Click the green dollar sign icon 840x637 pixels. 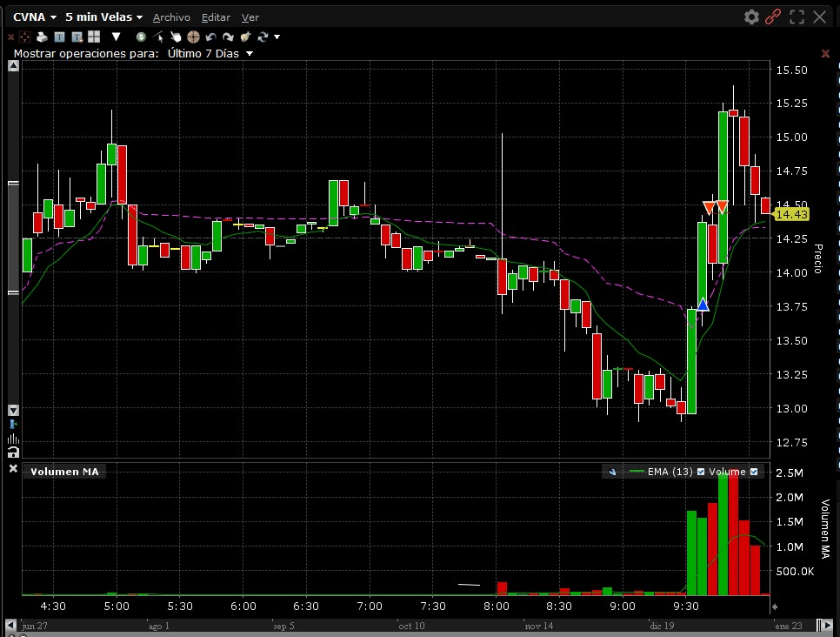pos(141,37)
